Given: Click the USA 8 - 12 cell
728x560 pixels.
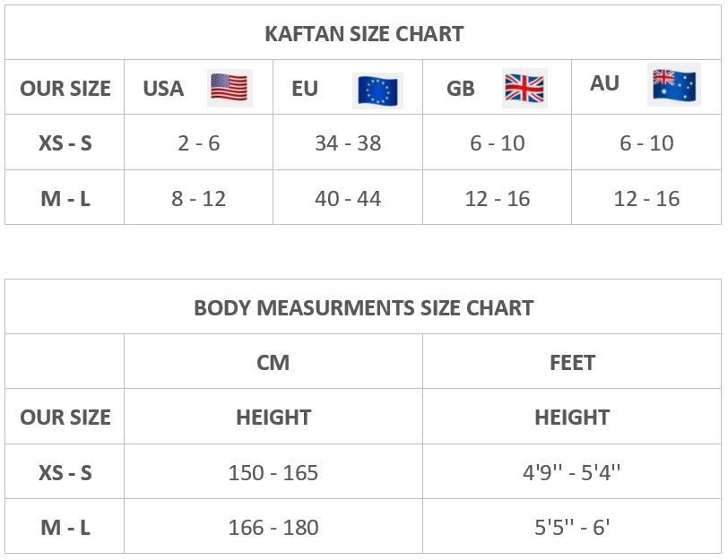Looking at the screenshot, I should click(198, 199).
